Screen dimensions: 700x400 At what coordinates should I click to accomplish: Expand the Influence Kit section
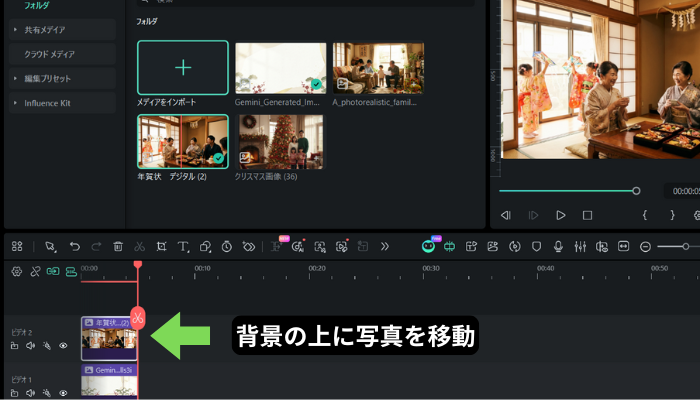pos(15,103)
